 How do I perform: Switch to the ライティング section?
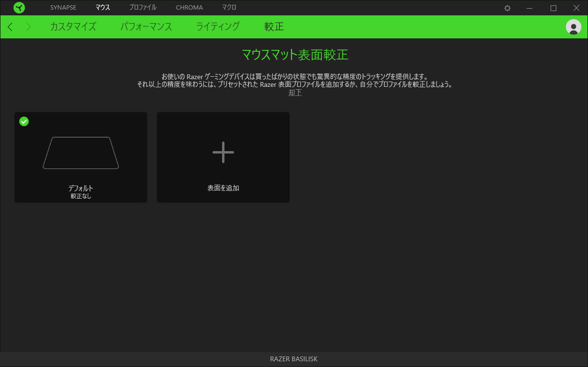(218, 27)
